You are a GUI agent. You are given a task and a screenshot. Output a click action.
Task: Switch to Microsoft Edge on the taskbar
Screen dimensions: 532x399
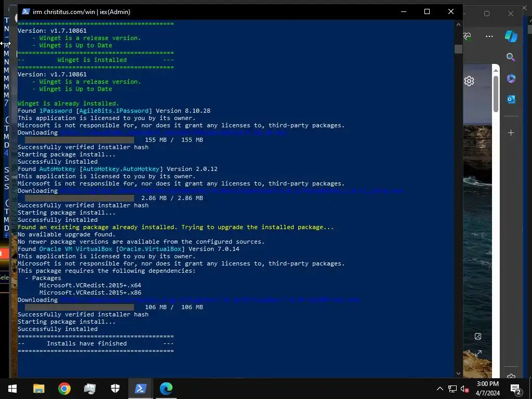pyautogui.click(x=166, y=389)
